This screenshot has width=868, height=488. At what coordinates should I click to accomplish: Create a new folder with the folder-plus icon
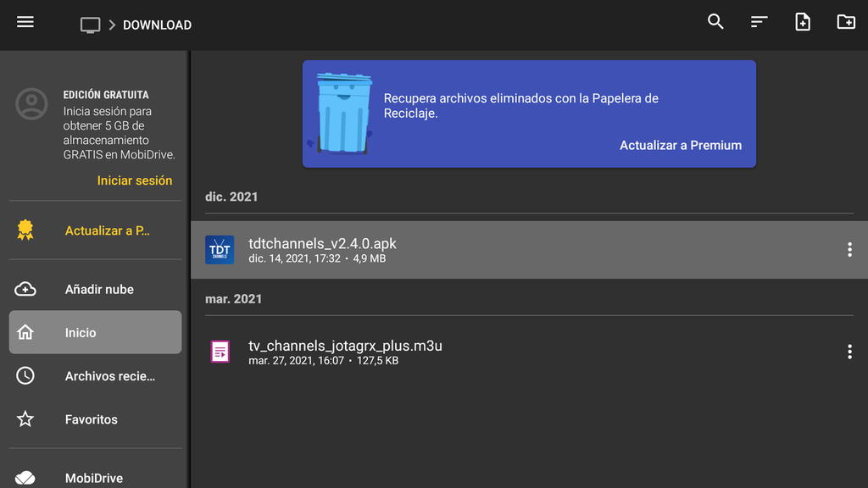tap(846, 22)
